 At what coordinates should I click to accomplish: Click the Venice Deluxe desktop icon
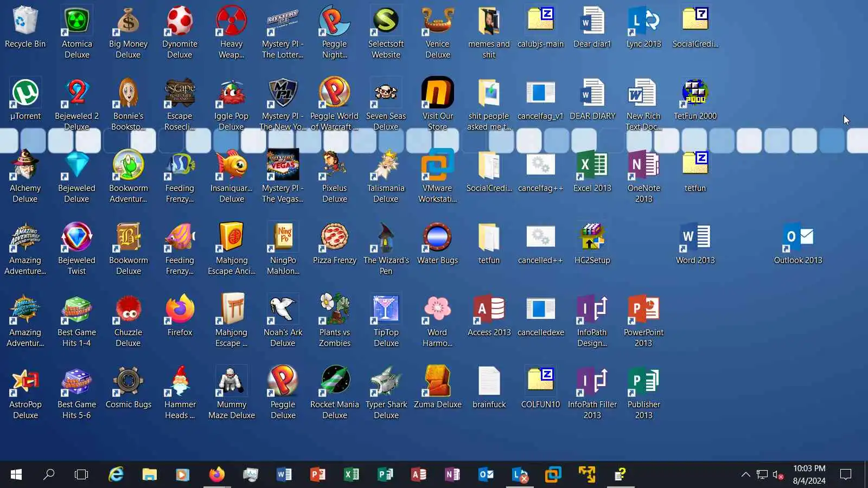click(x=438, y=31)
